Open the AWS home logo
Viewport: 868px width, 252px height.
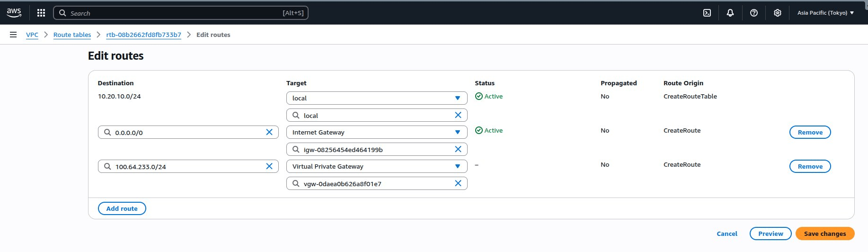click(14, 13)
